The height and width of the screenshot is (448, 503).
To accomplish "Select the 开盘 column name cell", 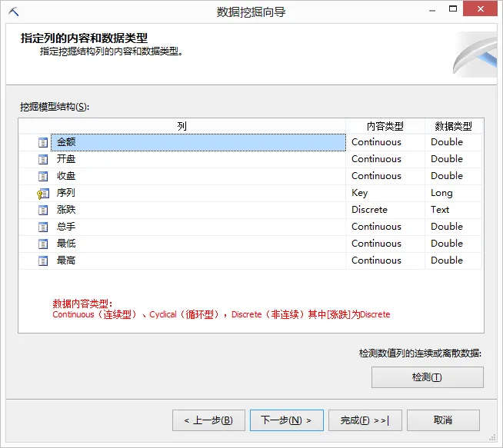I will point(198,159).
